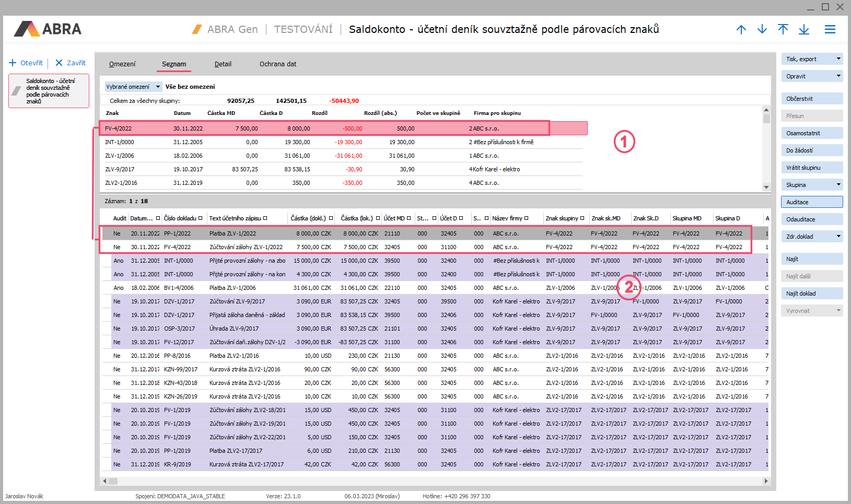Screen dimensions: 851x504
Task: Go to previous record with up arrow
Action: point(741,30)
